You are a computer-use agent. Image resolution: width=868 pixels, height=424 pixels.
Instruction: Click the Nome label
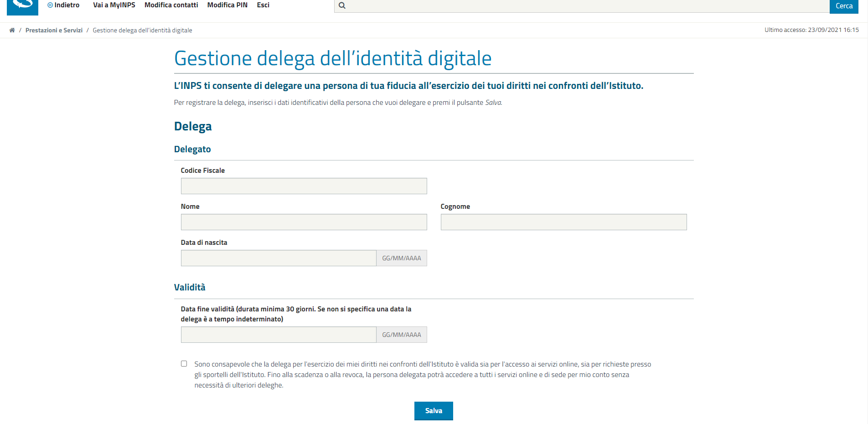click(190, 207)
